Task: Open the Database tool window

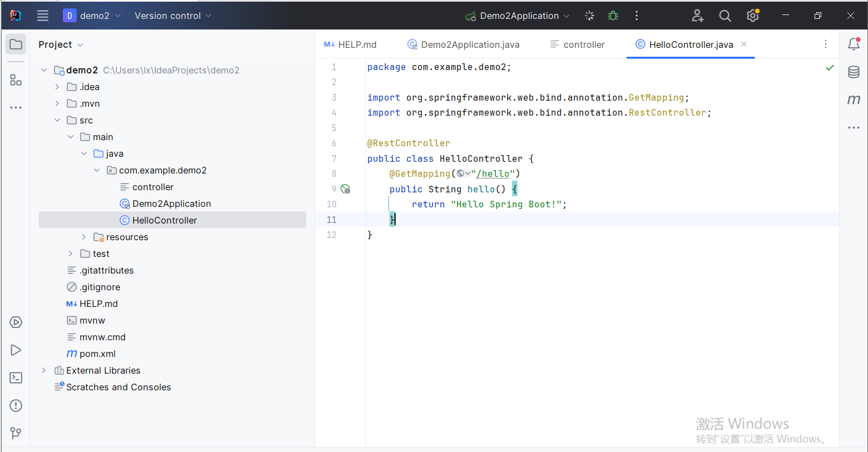Action: [854, 72]
